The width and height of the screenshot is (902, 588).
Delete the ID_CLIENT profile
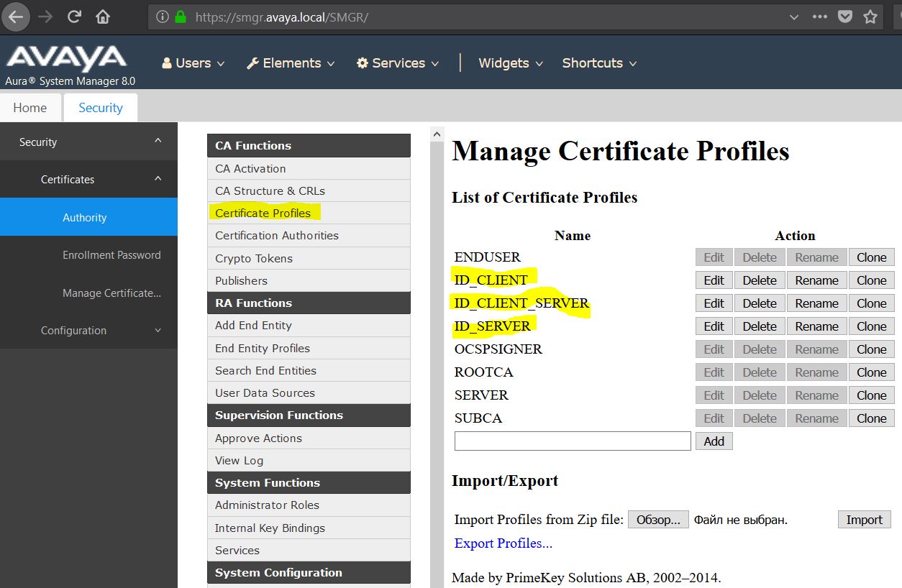[760, 280]
